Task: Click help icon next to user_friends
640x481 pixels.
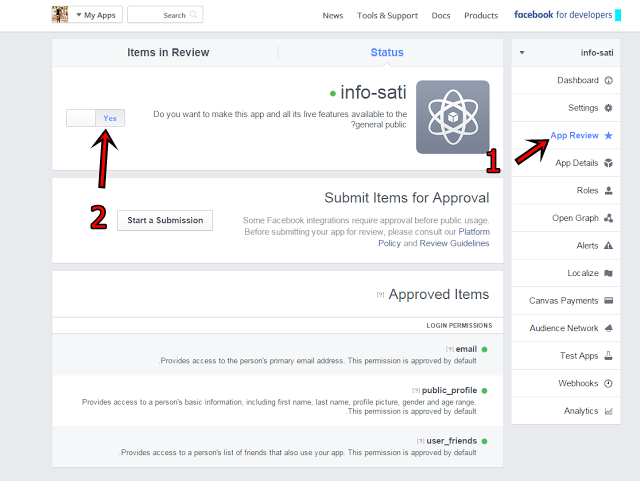Action: pyautogui.click(x=420, y=441)
